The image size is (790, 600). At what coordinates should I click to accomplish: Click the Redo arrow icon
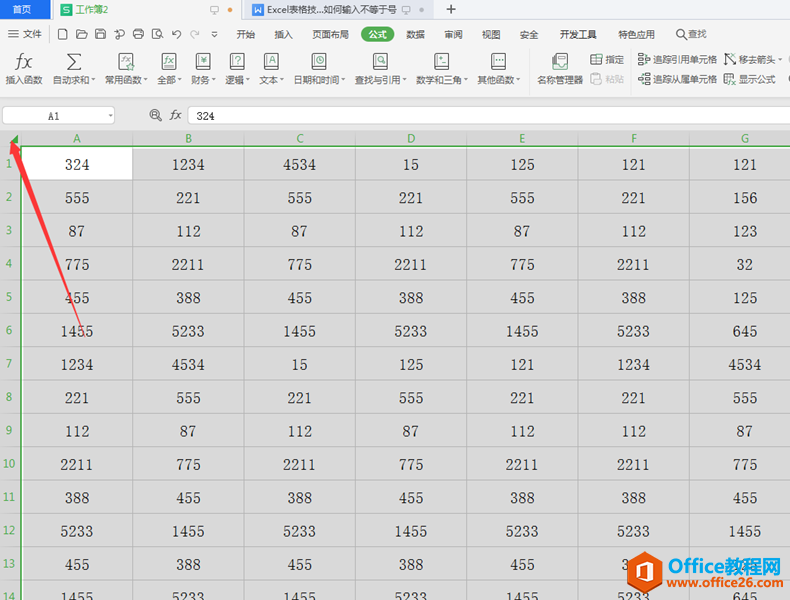[x=194, y=34]
